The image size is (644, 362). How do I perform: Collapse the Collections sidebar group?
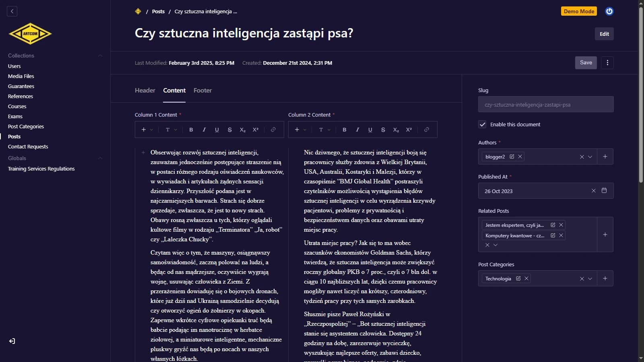pyautogui.click(x=100, y=56)
